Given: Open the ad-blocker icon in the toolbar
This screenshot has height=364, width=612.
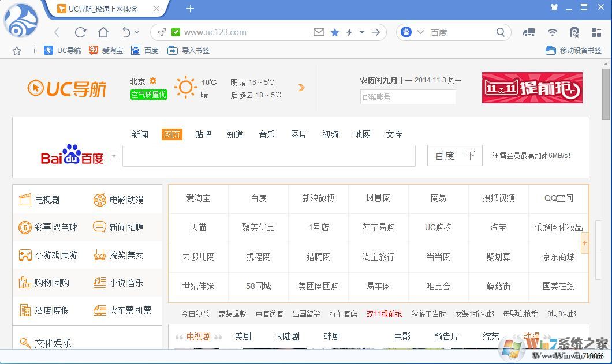Looking at the screenshot, I should coord(574,33).
